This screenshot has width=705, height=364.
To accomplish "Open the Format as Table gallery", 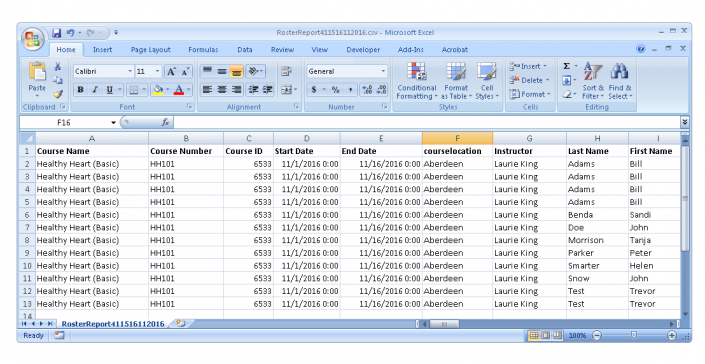I will click(x=456, y=81).
